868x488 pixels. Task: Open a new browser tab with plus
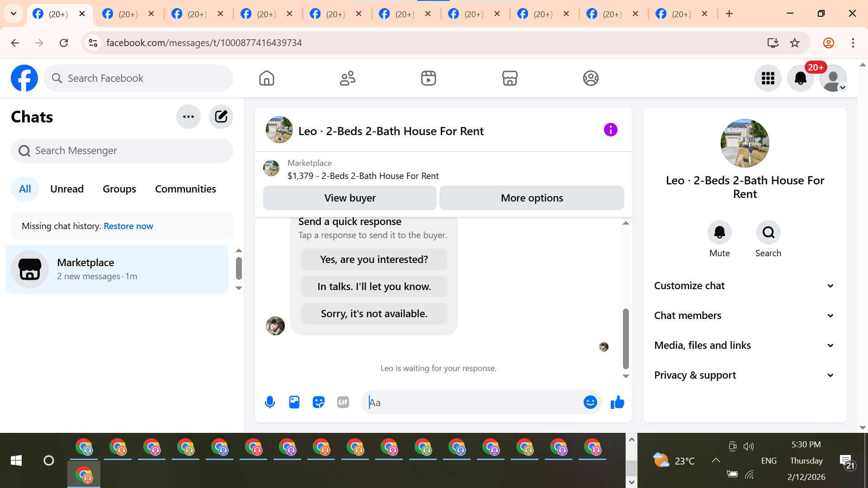(x=729, y=14)
